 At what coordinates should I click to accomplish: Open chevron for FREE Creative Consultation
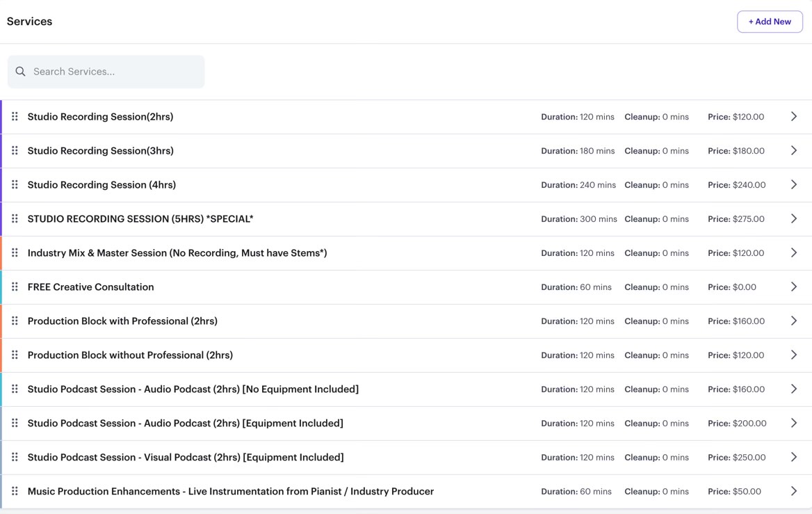click(793, 287)
